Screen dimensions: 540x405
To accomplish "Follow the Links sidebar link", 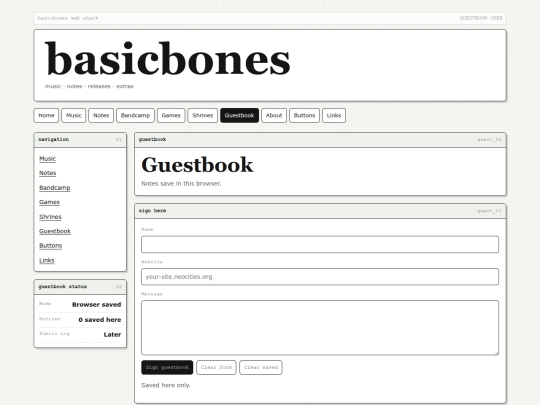I will pyautogui.click(x=47, y=260).
